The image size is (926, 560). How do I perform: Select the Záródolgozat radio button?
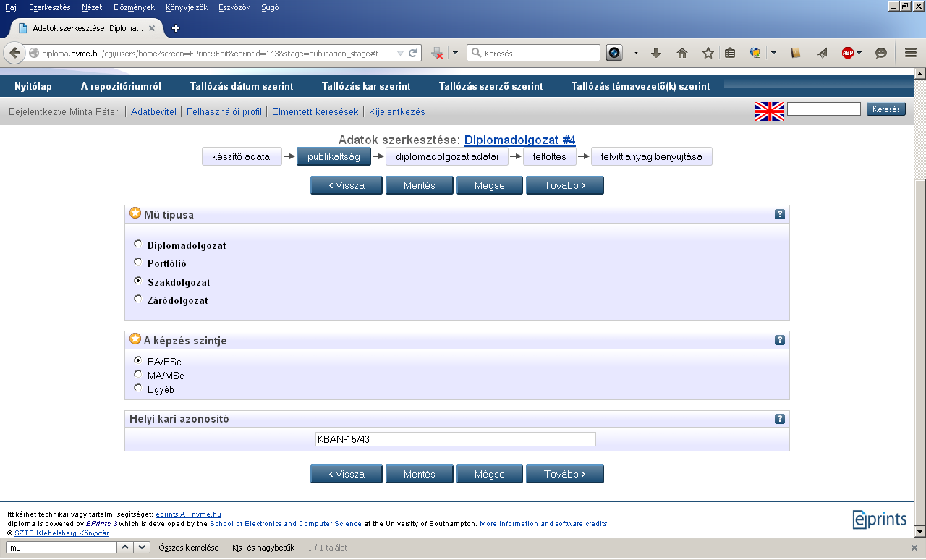pyautogui.click(x=138, y=299)
